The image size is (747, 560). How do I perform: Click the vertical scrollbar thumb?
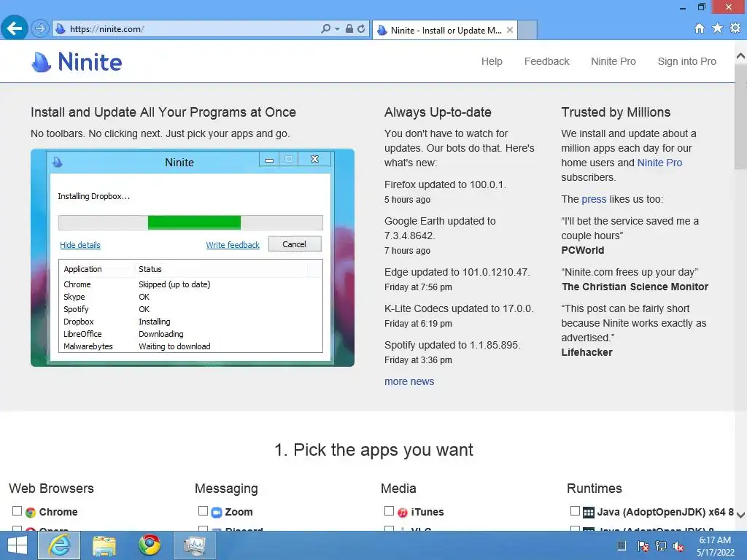(740, 117)
